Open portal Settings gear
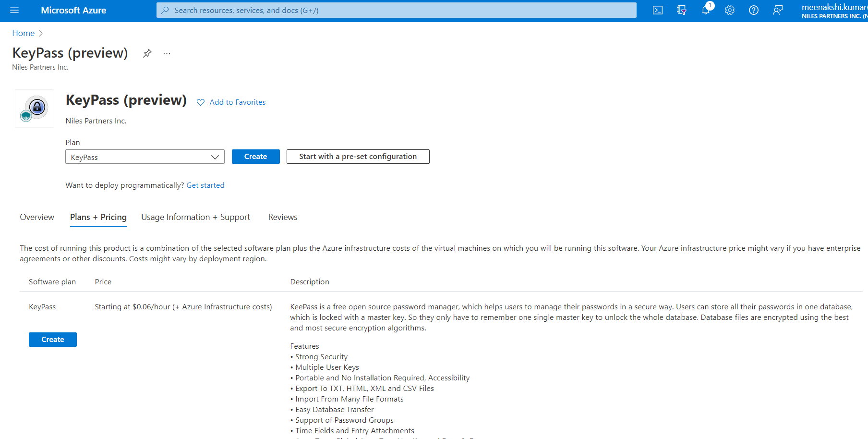The width and height of the screenshot is (868, 439). (x=730, y=10)
